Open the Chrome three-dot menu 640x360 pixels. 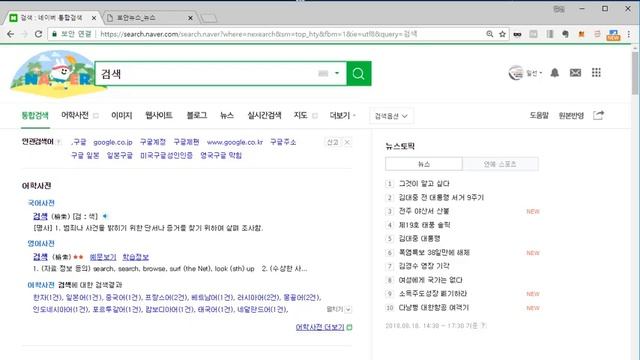coord(629,35)
